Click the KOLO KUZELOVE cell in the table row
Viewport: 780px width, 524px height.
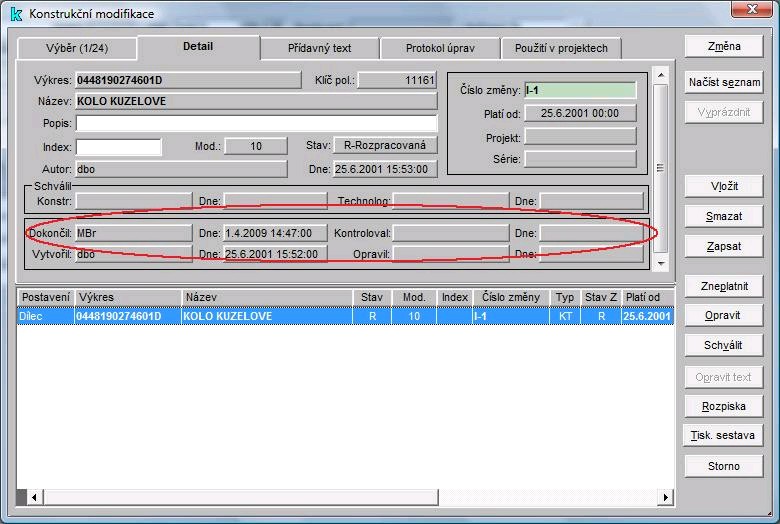click(268, 316)
